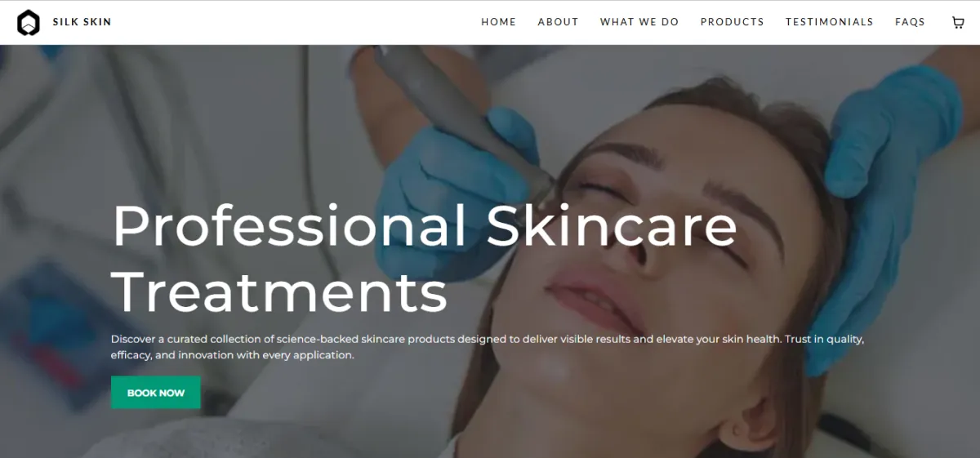Click the empty white header area beside the logo
Image resolution: width=980 pixels, height=458 pixels.
[294, 23]
